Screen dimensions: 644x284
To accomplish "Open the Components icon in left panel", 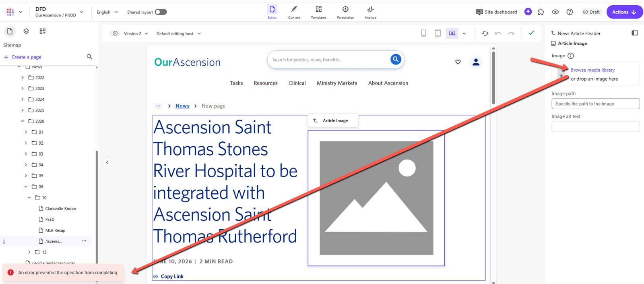I will 42,31.
